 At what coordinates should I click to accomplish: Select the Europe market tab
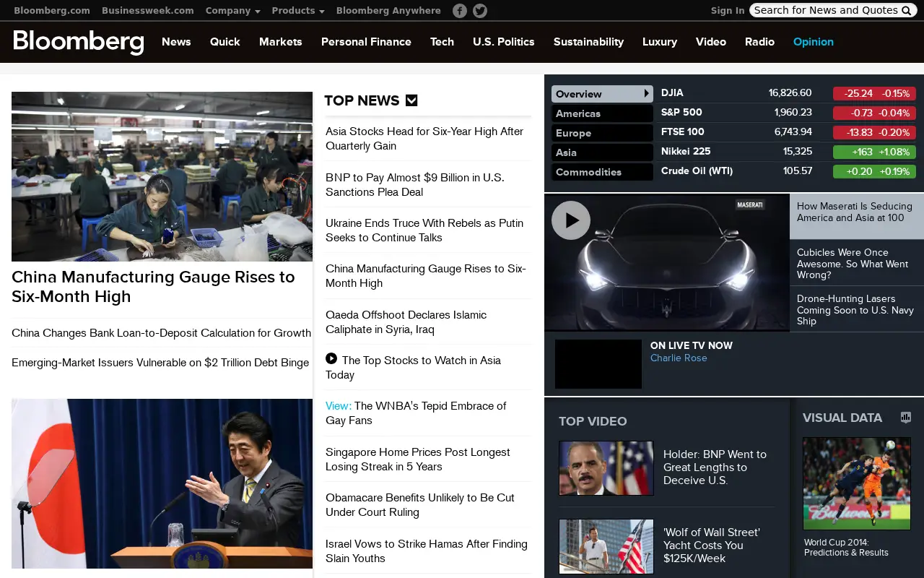point(602,133)
